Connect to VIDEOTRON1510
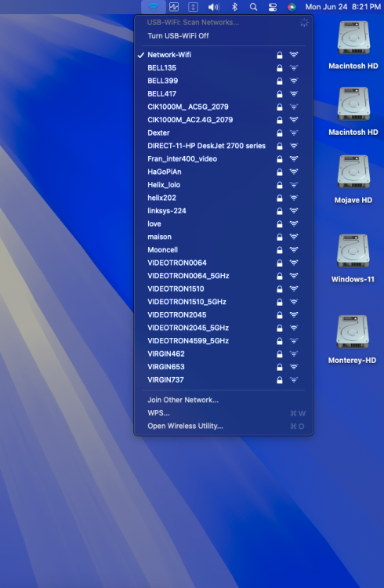This screenshot has height=588, width=384. [x=223, y=289]
